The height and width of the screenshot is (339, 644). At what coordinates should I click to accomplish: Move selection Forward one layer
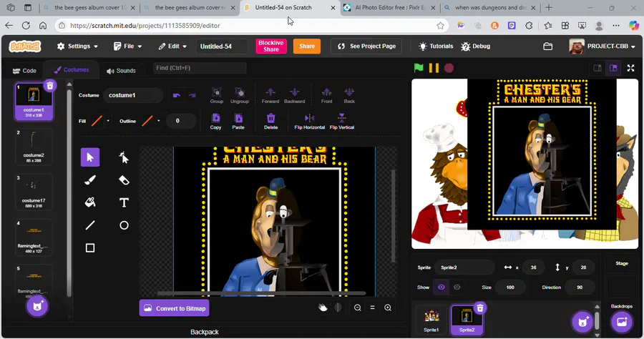(x=270, y=95)
